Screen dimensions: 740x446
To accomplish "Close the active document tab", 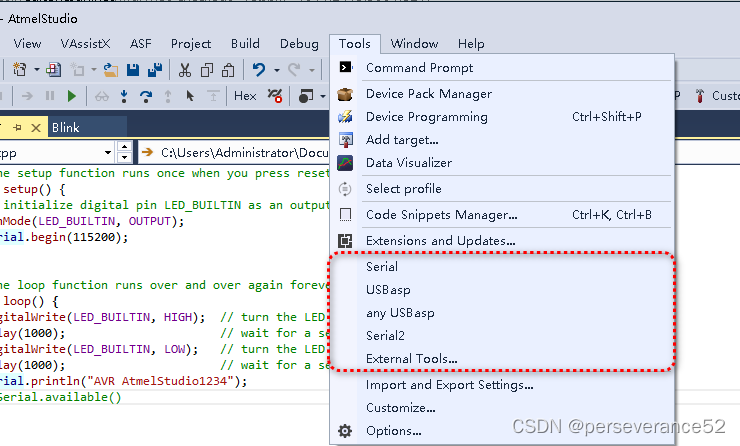I will coord(36,127).
